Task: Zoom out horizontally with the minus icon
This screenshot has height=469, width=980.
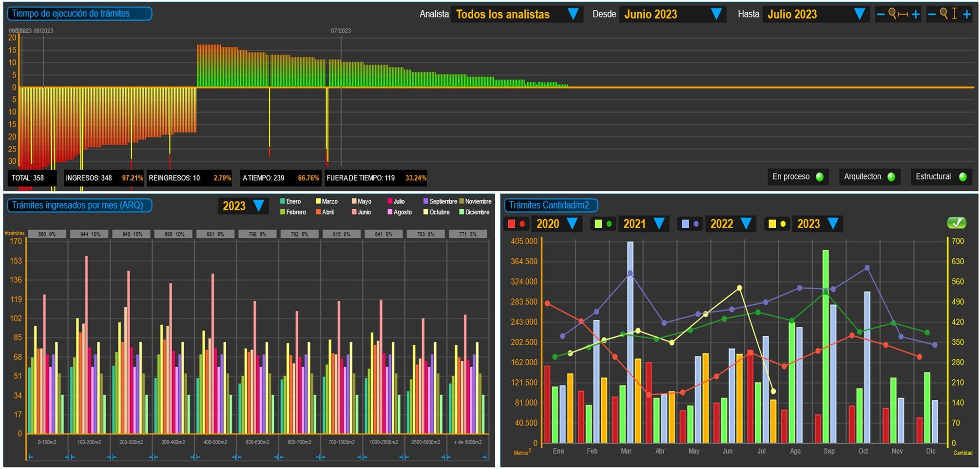Action: [881, 15]
